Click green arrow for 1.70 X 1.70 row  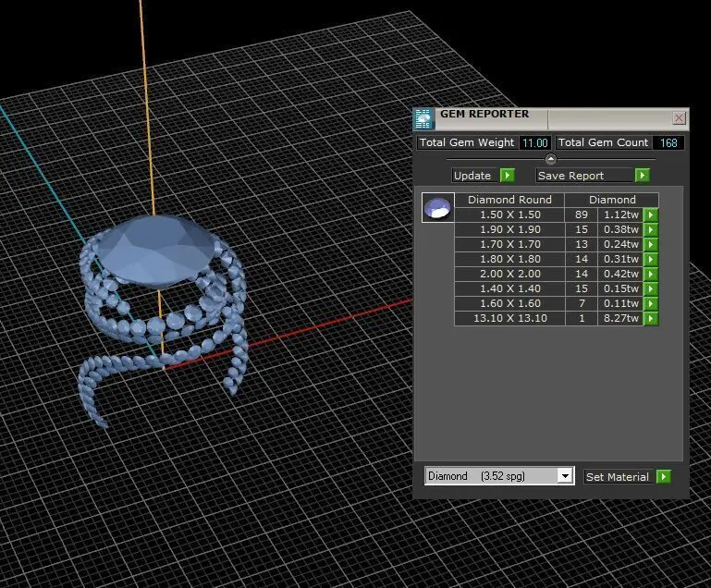(651, 244)
